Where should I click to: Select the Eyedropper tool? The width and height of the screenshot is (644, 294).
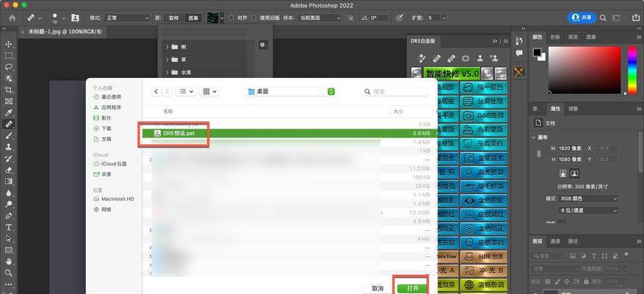pos(9,112)
